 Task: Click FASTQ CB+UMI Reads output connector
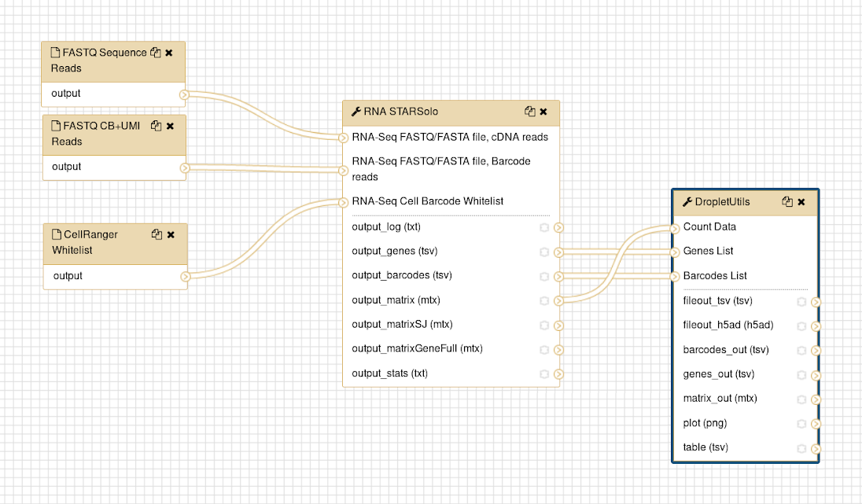[x=185, y=167]
